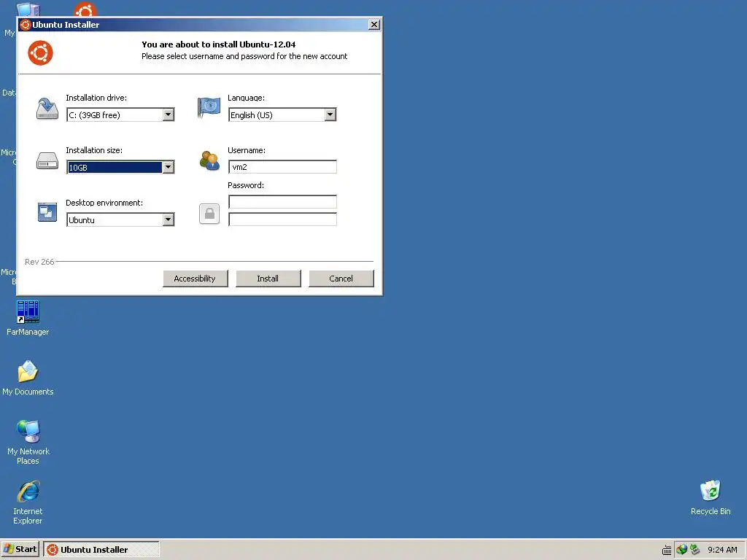Open the Windows Start menu
Viewport: 747px width, 560px height.
point(20,549)
